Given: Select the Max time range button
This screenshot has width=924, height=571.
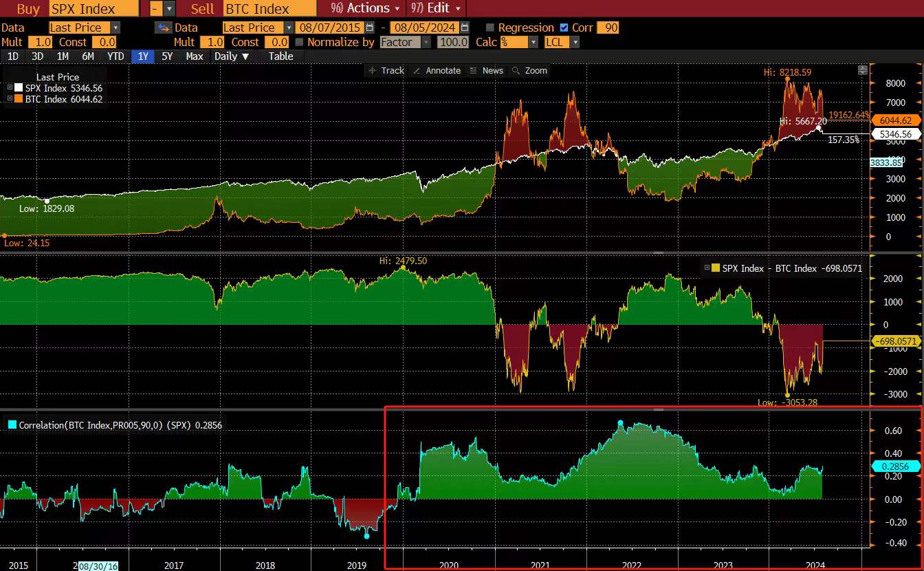Looking at the screenshot, I should [x=195, y=56].
